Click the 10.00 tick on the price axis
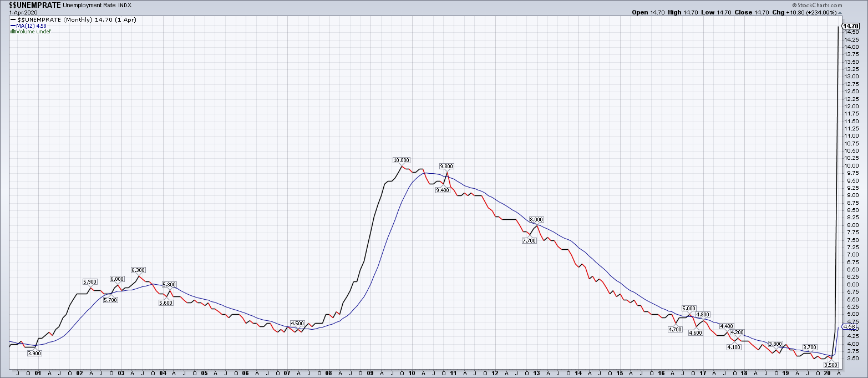 click(852, 166)
